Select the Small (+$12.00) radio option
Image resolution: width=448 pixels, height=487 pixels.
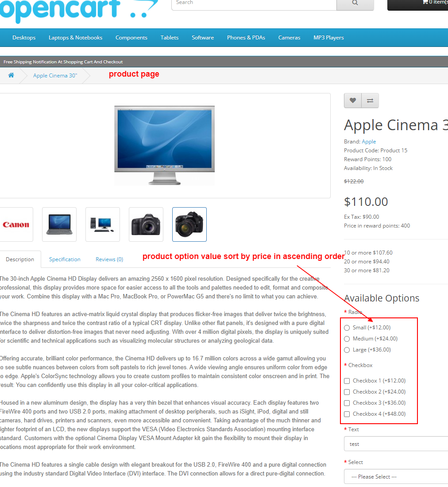click(347, 327)
